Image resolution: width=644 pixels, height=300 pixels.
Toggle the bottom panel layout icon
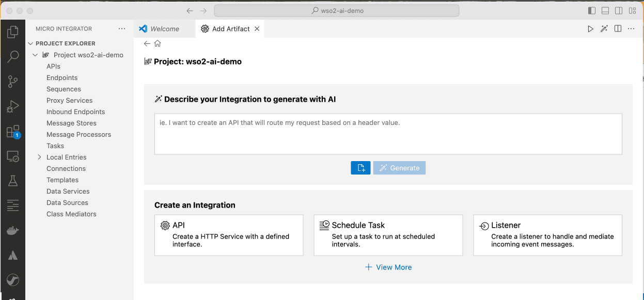click(x=605, y=11)
